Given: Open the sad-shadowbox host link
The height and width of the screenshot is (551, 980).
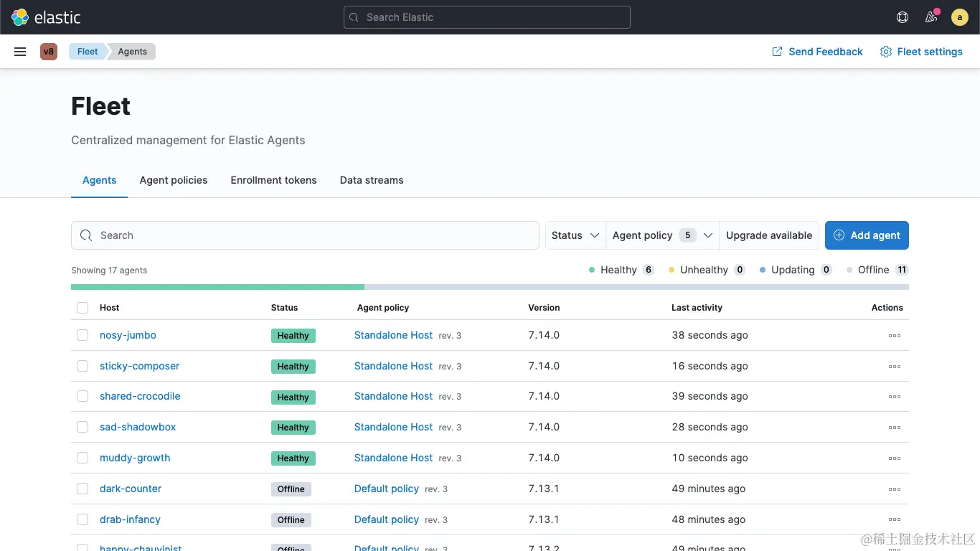Looking at the screenshot, I should click(x=138, y=427).
